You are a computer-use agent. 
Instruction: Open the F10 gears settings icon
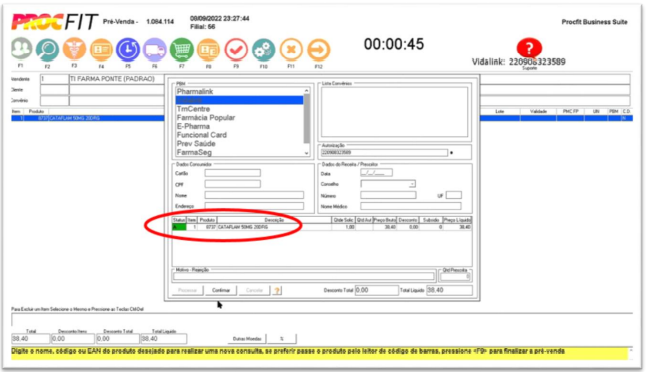pyautogui.click(x=263, y=50)
